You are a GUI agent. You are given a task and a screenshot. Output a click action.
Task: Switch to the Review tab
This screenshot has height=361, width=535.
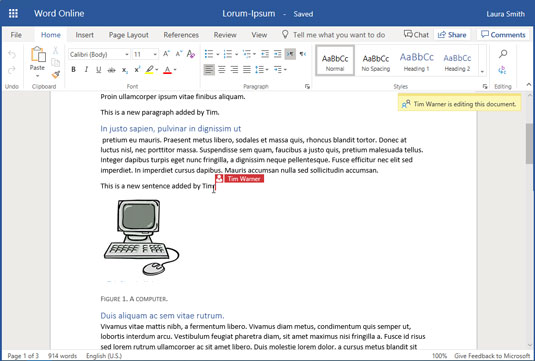pyautogui.click(x=225, y=35)
